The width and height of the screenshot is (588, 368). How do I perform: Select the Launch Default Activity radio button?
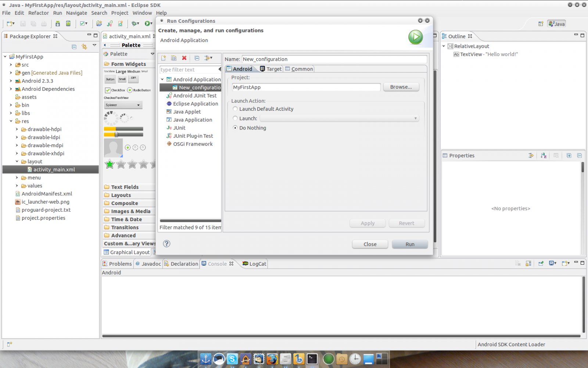click(x=235, y=109)
